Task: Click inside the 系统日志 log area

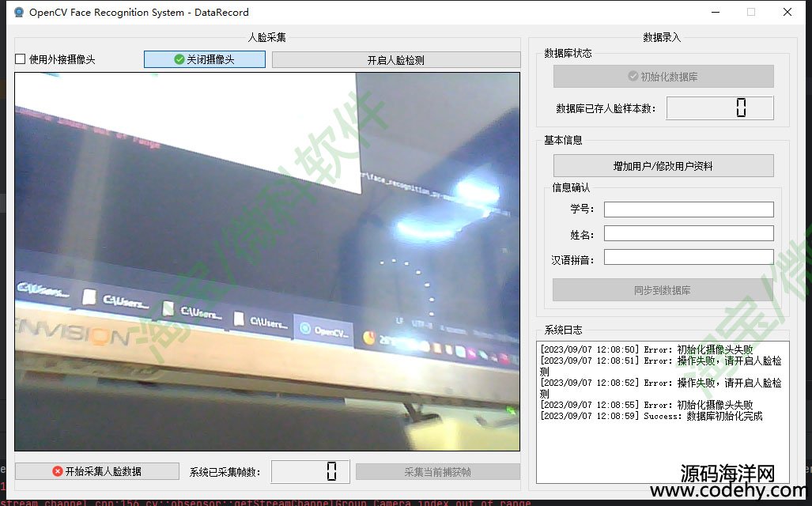Action: pyautogui.click(x=662, y=451)
